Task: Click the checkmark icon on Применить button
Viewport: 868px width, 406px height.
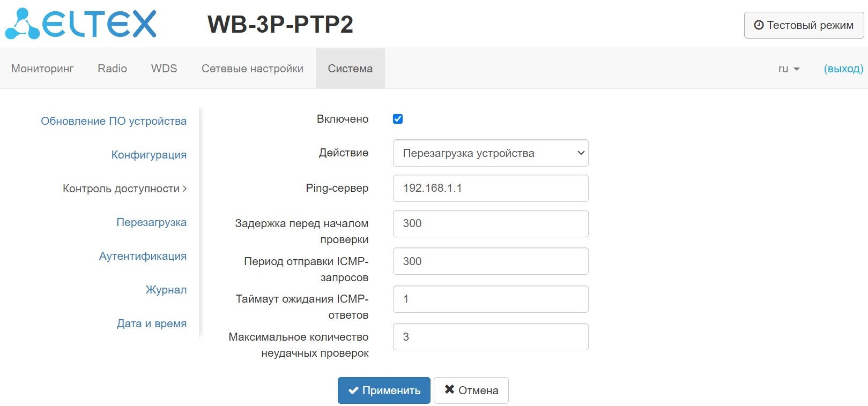Action: tap(353, 390)
